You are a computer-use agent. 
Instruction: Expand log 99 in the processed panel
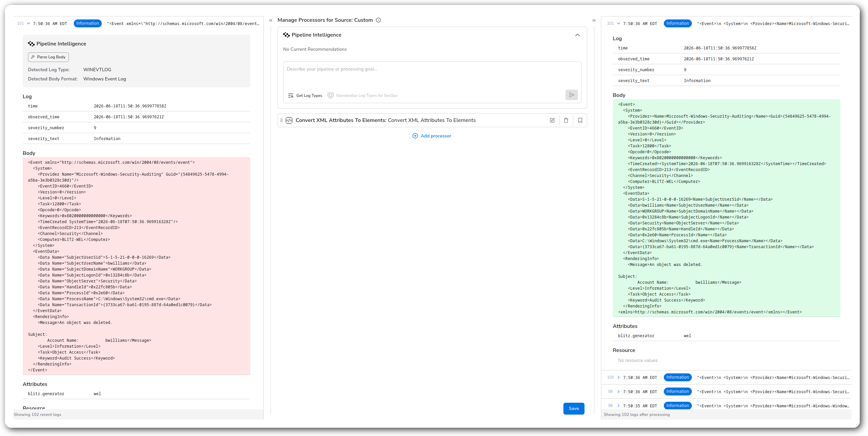coord(618,392)
